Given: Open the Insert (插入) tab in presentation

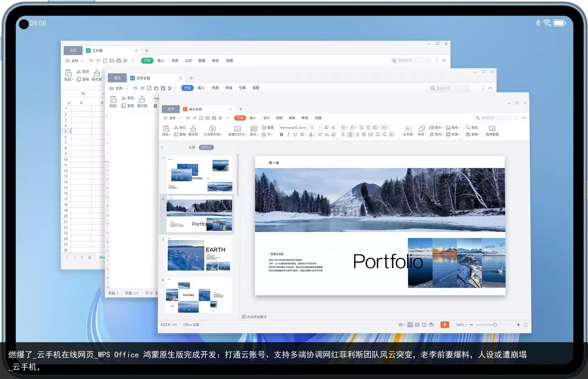Looking at the screenshot, I should point(253,118).
